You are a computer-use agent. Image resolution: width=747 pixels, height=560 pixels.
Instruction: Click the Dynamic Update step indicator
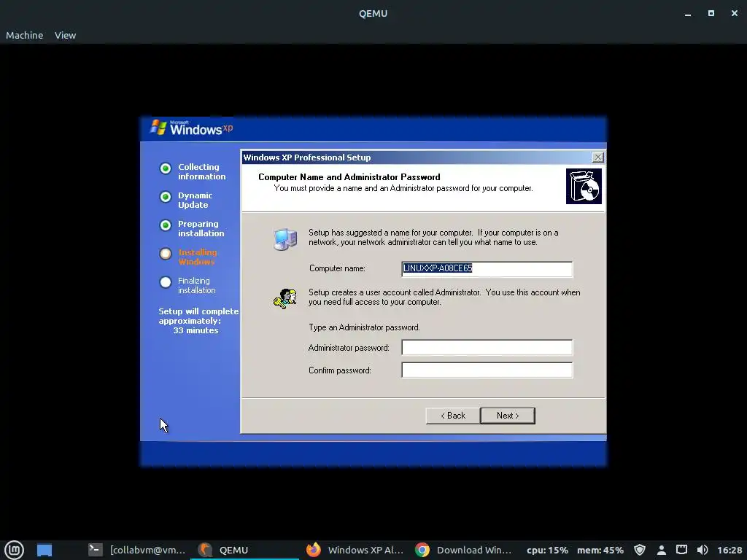click(x=166, y=197)
